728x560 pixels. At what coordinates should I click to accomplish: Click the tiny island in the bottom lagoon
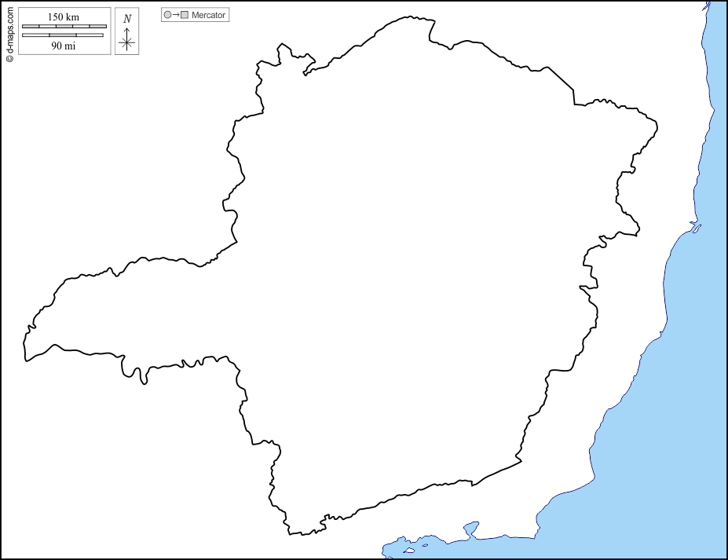point(425,545)
